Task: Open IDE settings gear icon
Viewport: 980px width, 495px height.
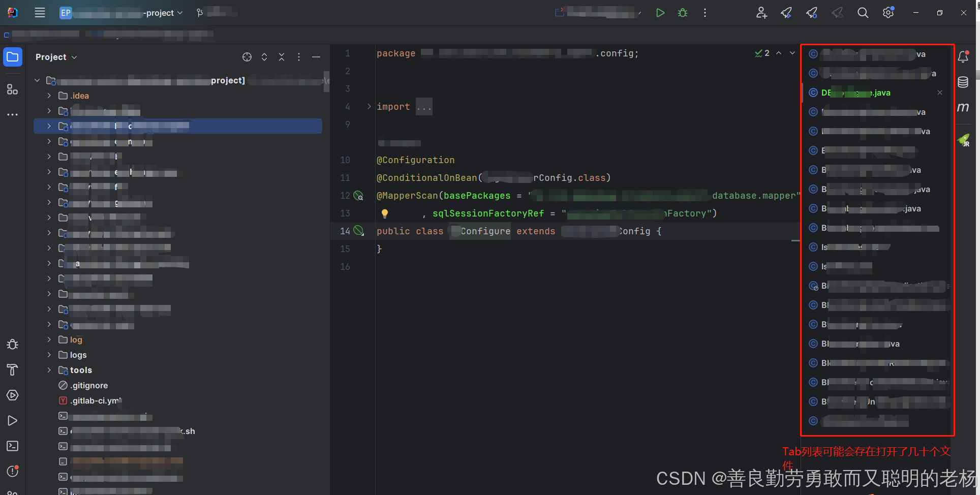Action: point(889,13)
